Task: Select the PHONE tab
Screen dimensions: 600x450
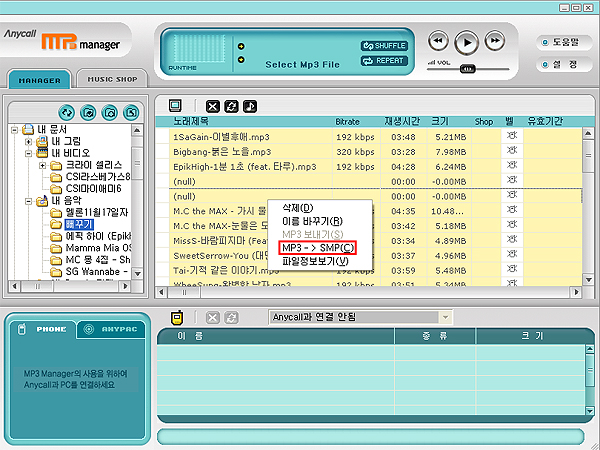Action: click(x=43, y=329)
